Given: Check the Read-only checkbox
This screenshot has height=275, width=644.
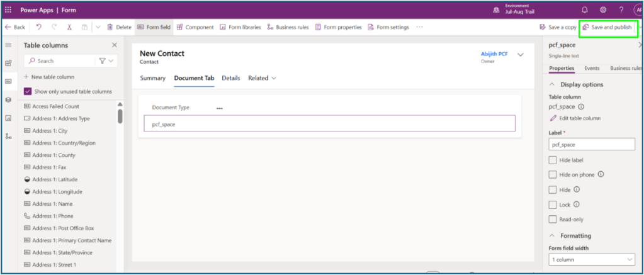Looking at the screenshot, I should pyautogui.click(x=553, y=219).
